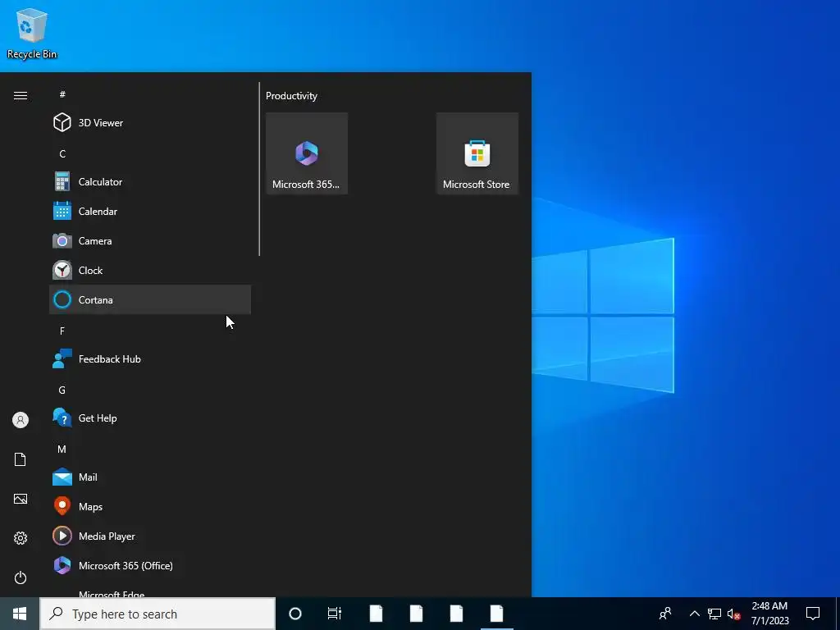This screenshot has height=630, width=840.
Task: Open the user account icon
Action: click(x=21, y=420)
